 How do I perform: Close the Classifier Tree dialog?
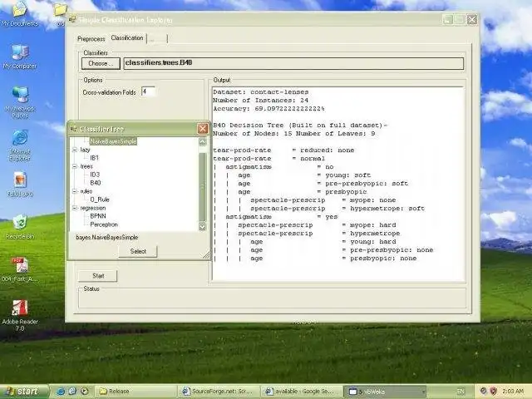[203, 129]
